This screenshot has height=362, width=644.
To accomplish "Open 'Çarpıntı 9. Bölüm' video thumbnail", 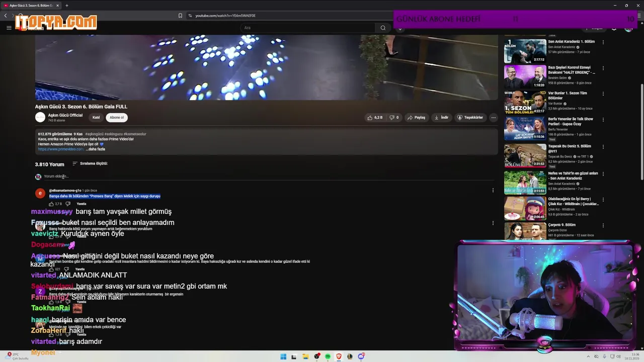I will (x=525, y=232).
